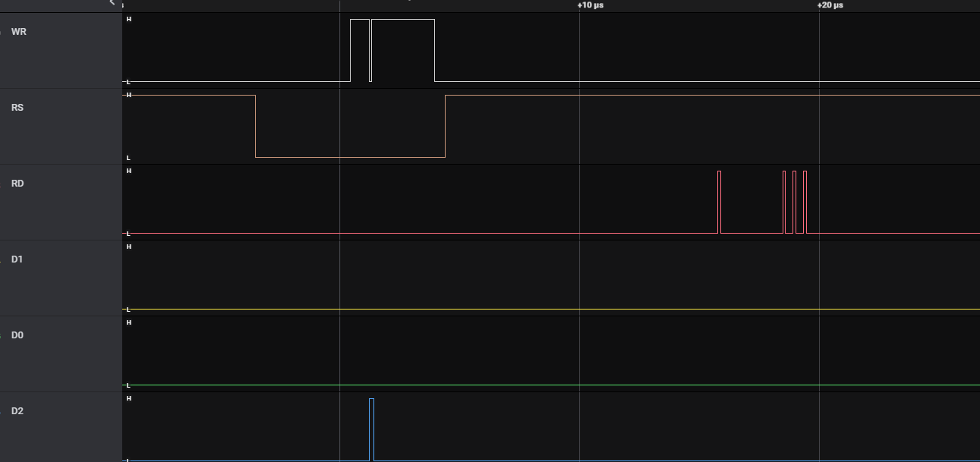
Task: Collapse the channel sidebar with the chevron
Action: (111, 3)
